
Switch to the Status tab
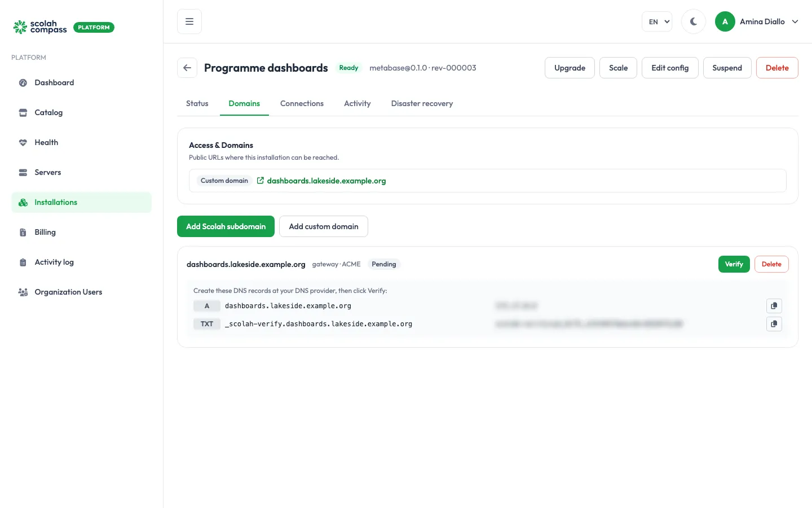(x=197, y=104)
